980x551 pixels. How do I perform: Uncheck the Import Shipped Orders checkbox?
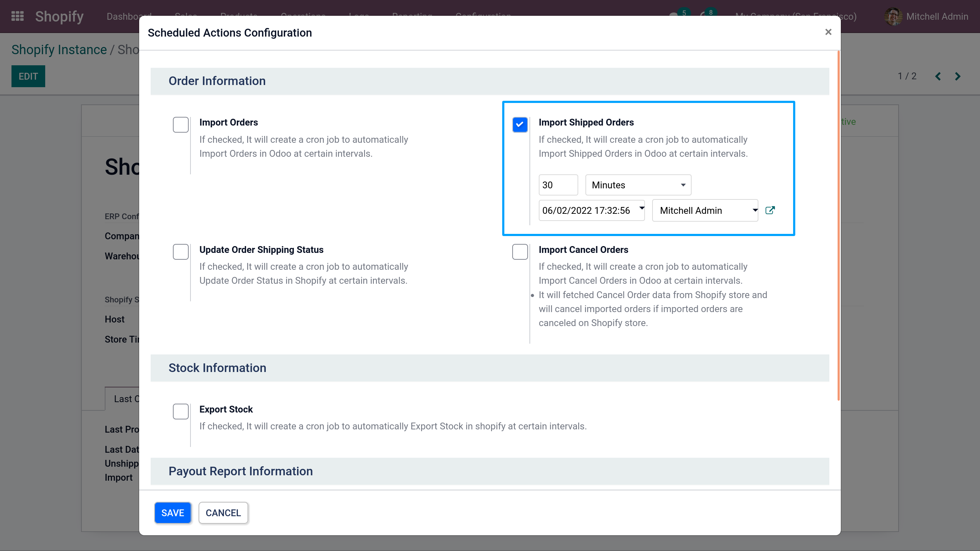click(x=520, y=124)
